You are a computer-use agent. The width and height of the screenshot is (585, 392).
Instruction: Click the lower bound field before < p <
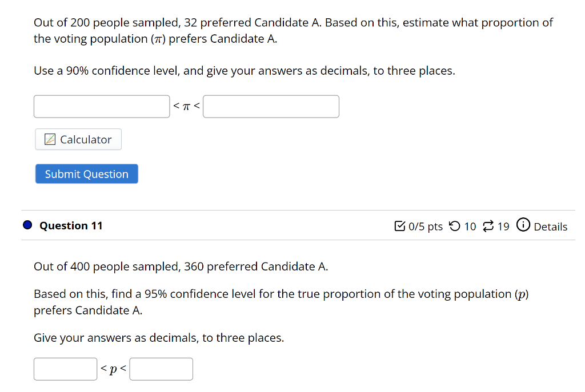click(65, 369)
